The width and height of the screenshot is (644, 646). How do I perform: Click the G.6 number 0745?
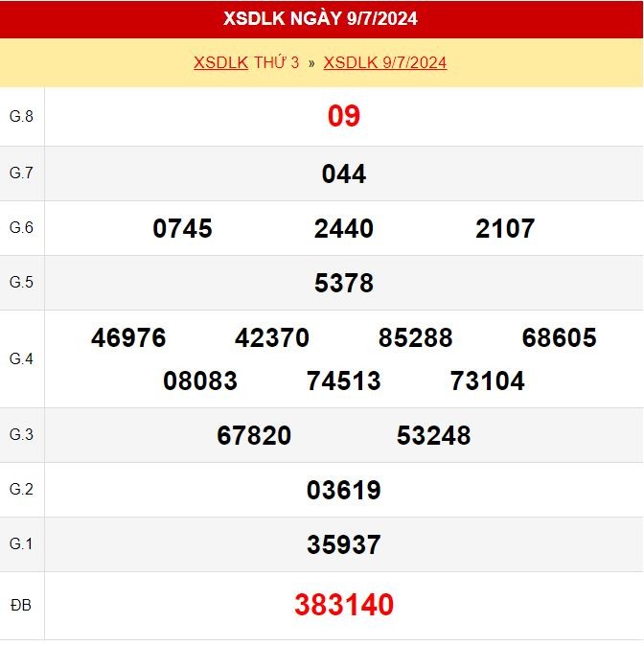tap(182, 228)
